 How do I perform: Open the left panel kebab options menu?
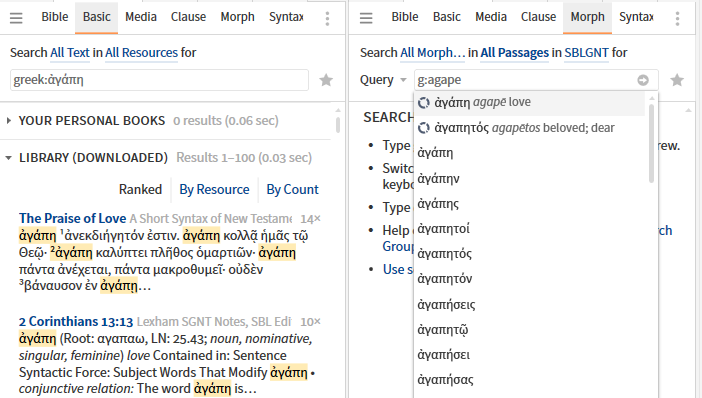327,18
